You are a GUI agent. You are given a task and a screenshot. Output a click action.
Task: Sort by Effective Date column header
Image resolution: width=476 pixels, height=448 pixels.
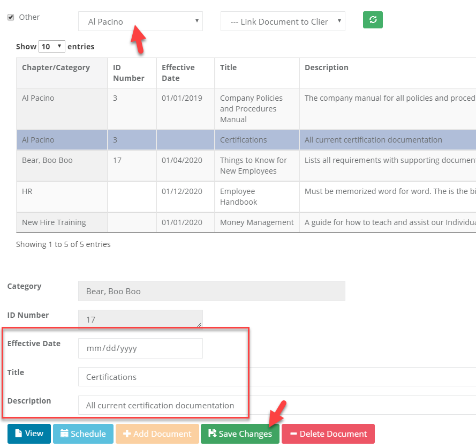click(x=178, y=73)
